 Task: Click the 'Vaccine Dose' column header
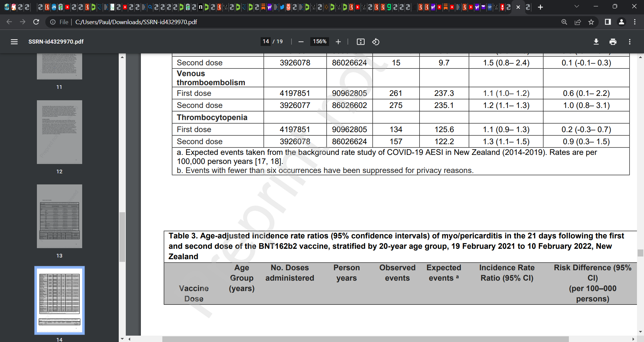pyautogui.click(x=194, y=293)
